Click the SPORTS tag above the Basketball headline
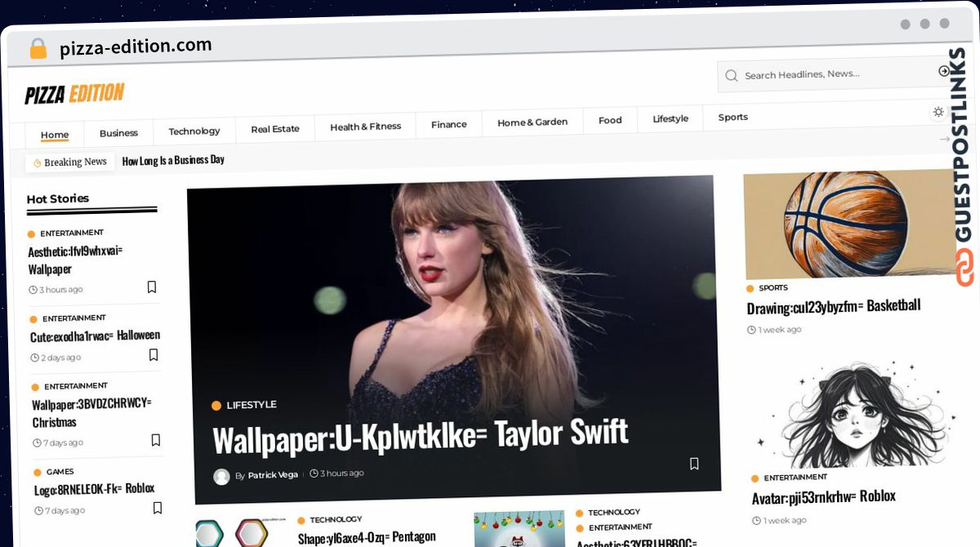980x547 pixels. [x=773, y=288]
